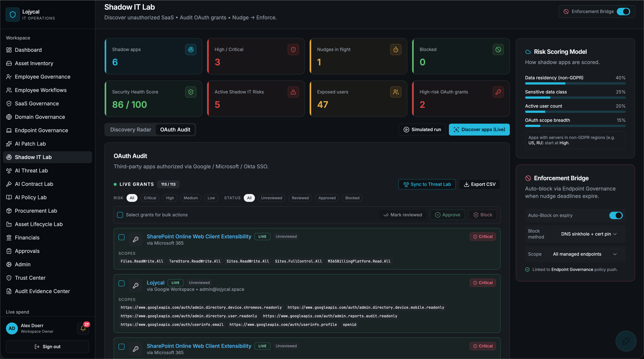
Task: Filter status by Blocked
Action: pyautogui.click(x=352, y=198)
